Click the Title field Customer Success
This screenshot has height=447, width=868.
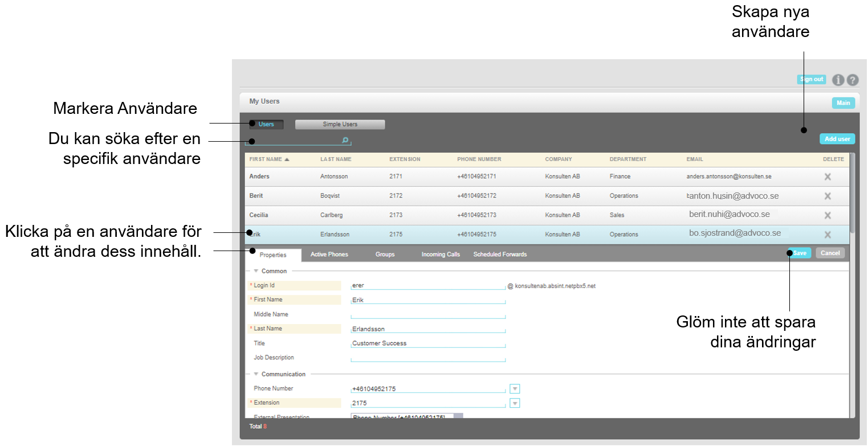[x=428, y=343]
